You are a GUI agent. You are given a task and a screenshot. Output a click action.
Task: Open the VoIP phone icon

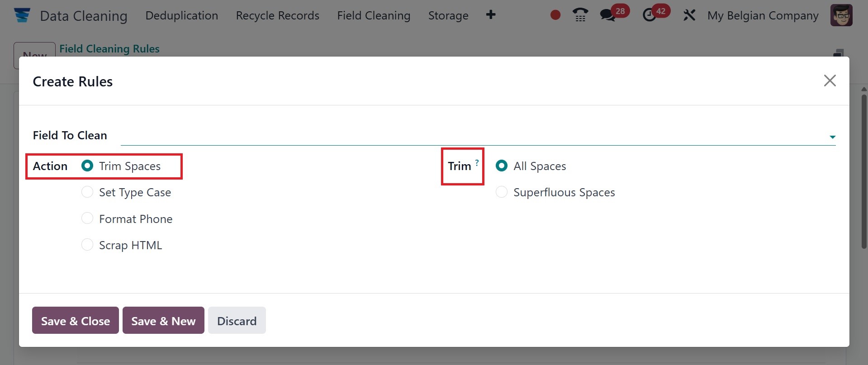click(x=580, y=15)
